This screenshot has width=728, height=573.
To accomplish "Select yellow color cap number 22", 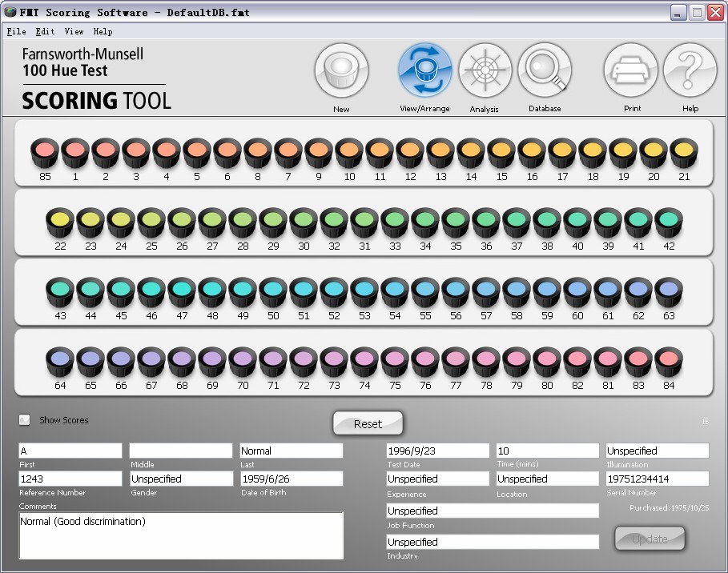I will (60, 221).
